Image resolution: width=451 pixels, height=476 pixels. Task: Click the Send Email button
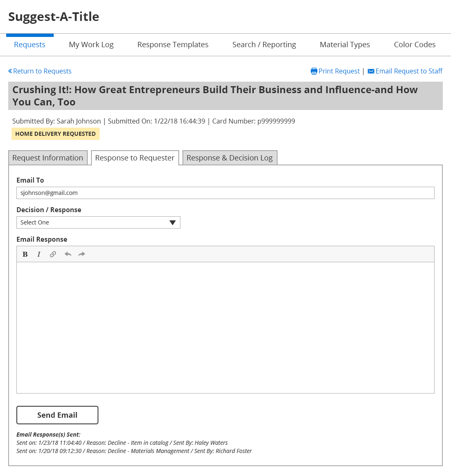(57, 415)
